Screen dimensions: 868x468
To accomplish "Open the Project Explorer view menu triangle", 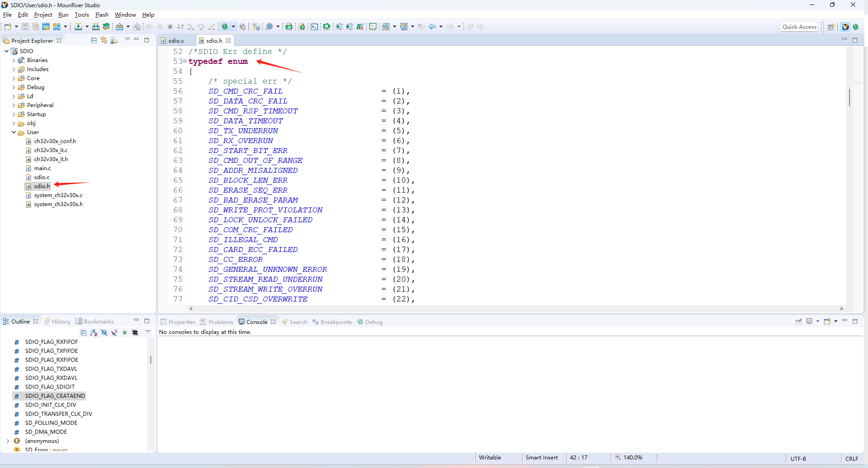I will [127, 40].
